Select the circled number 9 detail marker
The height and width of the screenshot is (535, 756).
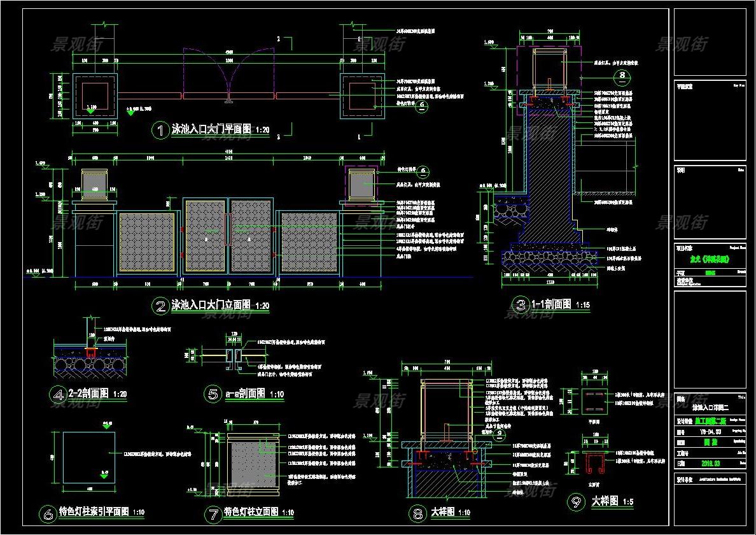pyautogui.click(x=576, y=502)
